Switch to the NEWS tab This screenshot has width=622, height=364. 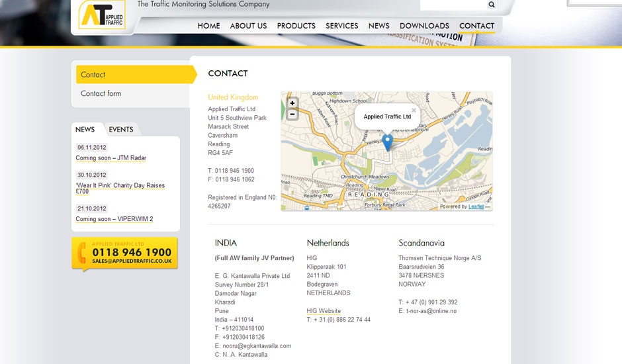(x=85, y=130)
